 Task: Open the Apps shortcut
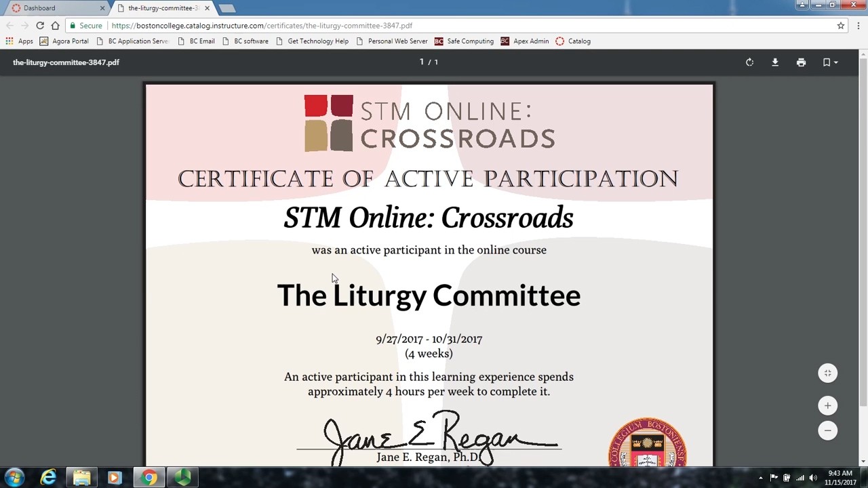(x=19, y=41)
